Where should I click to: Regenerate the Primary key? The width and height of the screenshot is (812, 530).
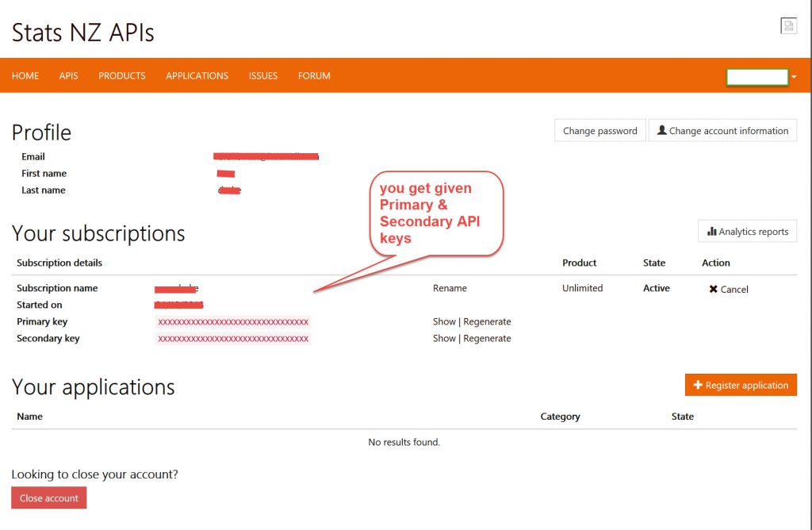[487, 321]
